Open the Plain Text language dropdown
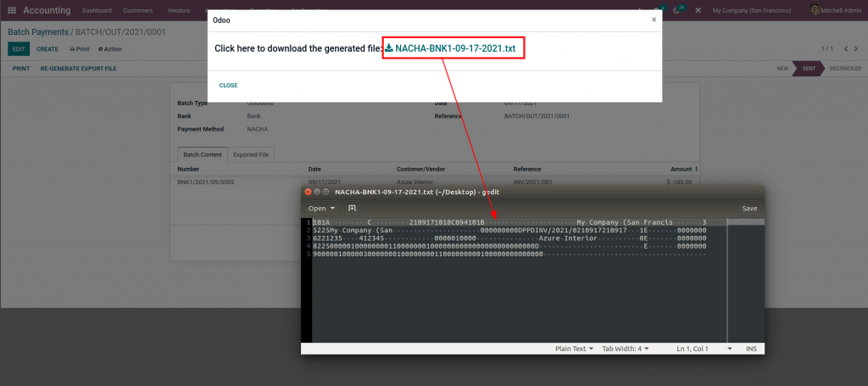This screenshot has height=386, width=868. coord(575,349)
